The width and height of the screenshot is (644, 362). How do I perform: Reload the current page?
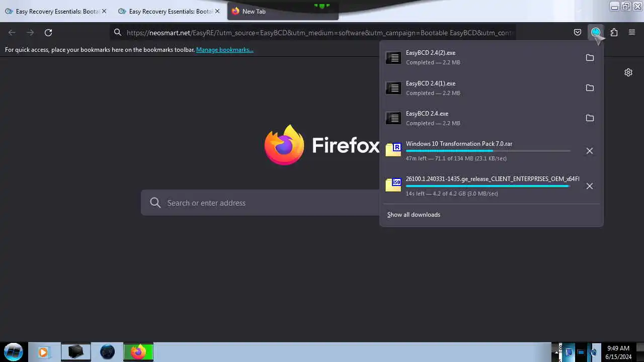[48, 33]
